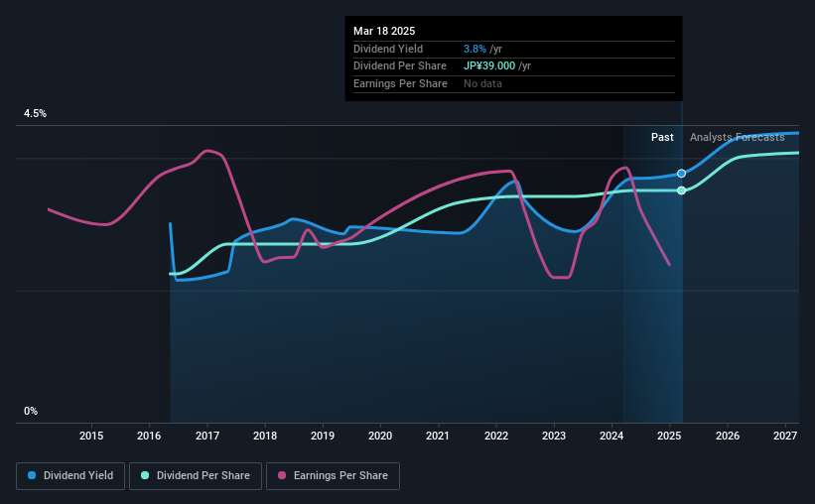The width and height of the screenshot is (815, 504).
Task: Click the 2016 x-axis label
Action: [x=149, y=436]
